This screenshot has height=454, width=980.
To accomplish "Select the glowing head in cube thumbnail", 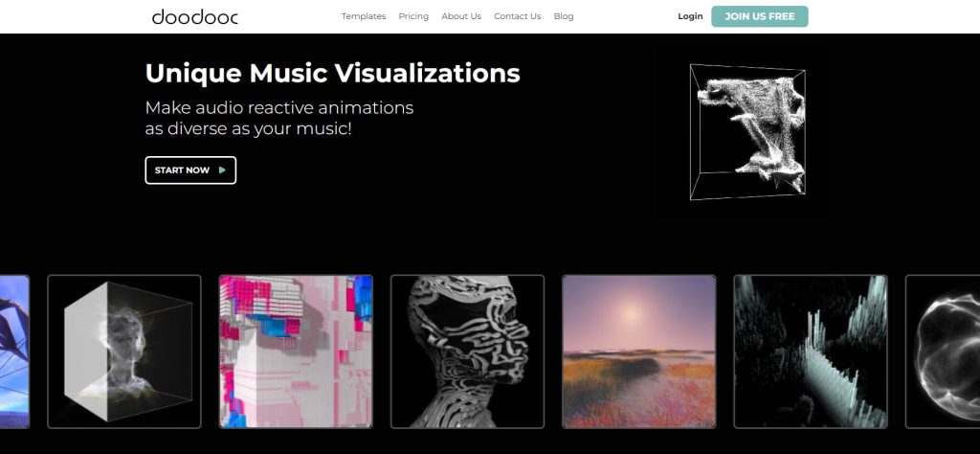I will (124, 351).
